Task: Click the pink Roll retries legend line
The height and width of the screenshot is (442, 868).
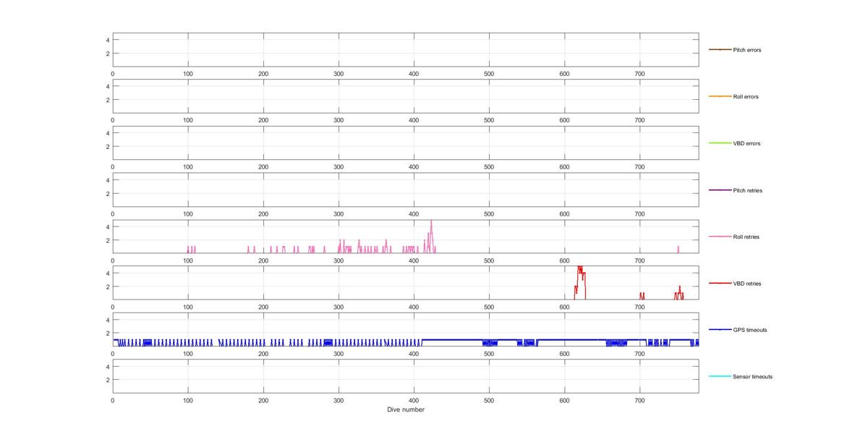Action: tap(720, 237)
